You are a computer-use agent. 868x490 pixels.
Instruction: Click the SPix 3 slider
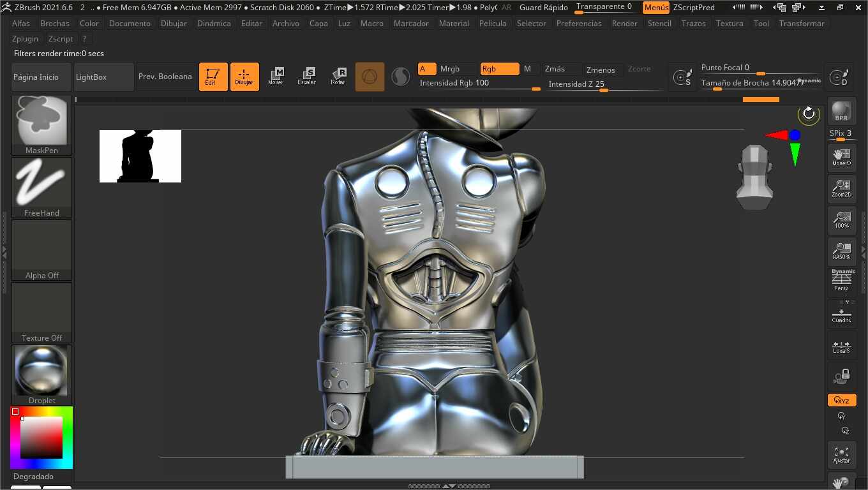pos(841,134)
